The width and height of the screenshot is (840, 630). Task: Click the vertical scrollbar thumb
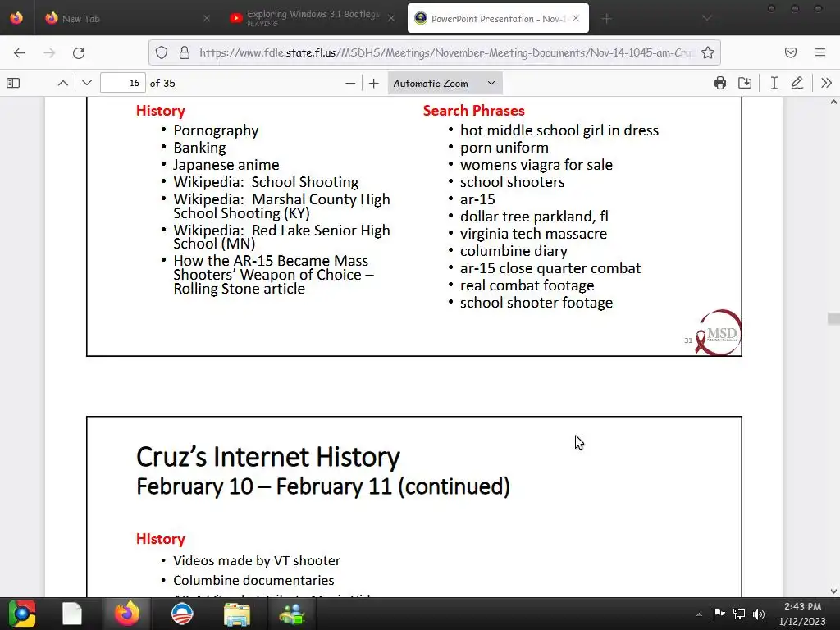click(x=833, y=319)
